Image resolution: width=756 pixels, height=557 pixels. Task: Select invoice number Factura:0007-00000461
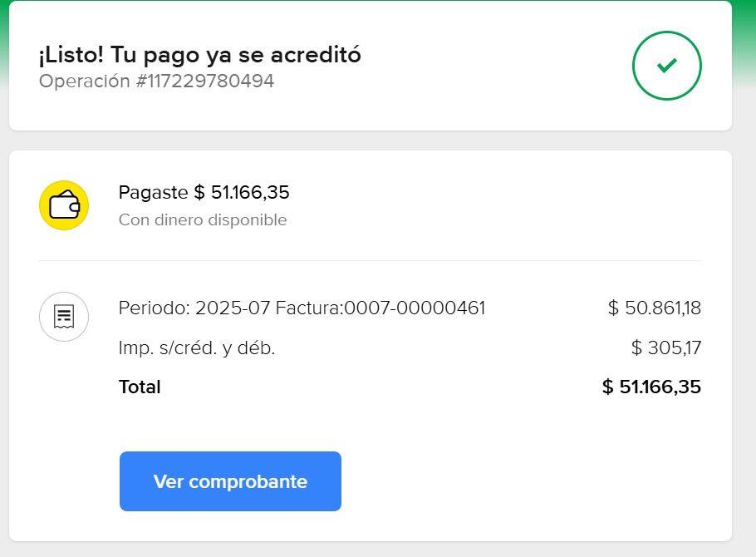point(380,308)
